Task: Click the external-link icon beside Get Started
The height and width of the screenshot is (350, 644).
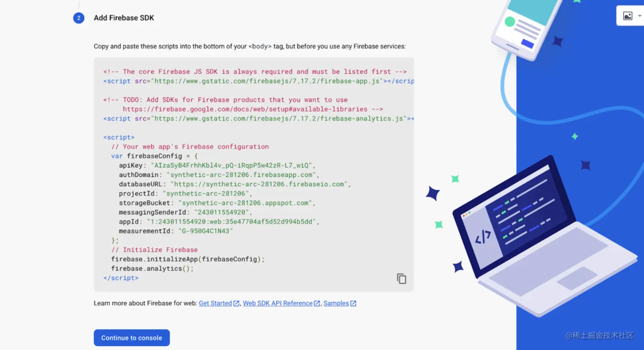Action: click(236, 304)
